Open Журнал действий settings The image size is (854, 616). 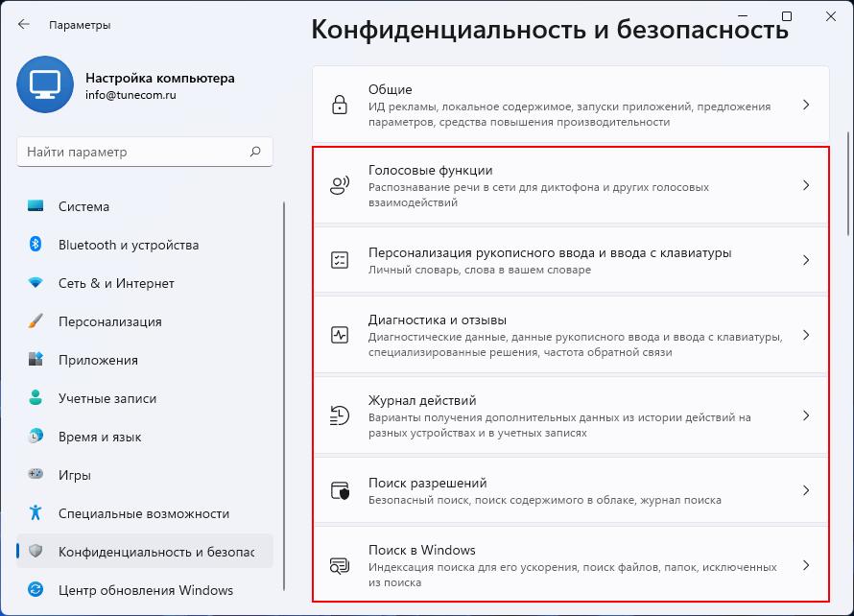[x=571, y=415]
